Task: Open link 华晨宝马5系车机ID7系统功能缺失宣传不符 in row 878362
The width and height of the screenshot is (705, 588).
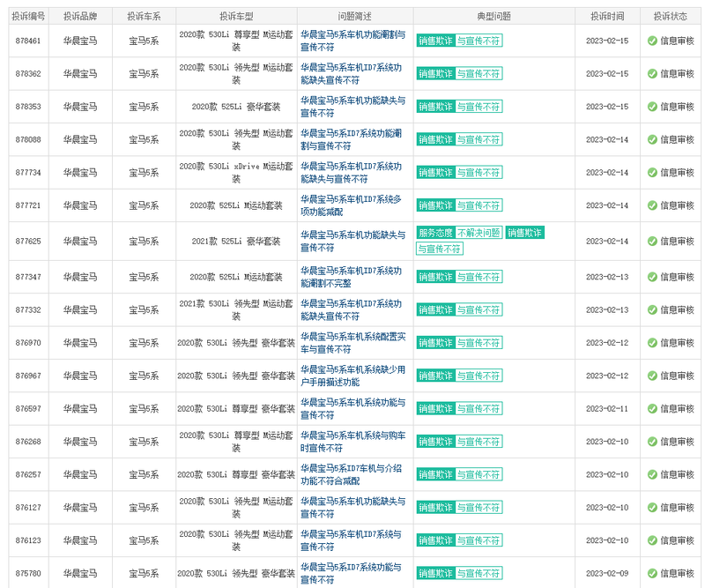Action: [x=351, y=74]
